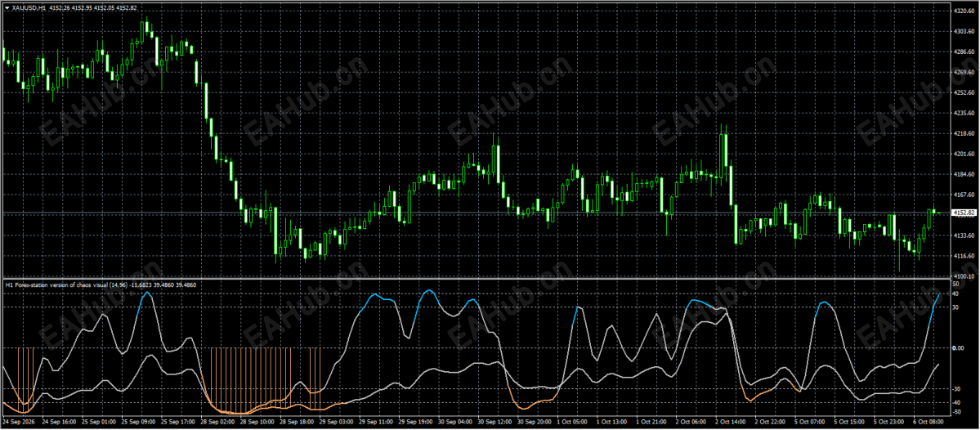
Task: Click the 4286.60 price axis label
Action: click(963, 52)
